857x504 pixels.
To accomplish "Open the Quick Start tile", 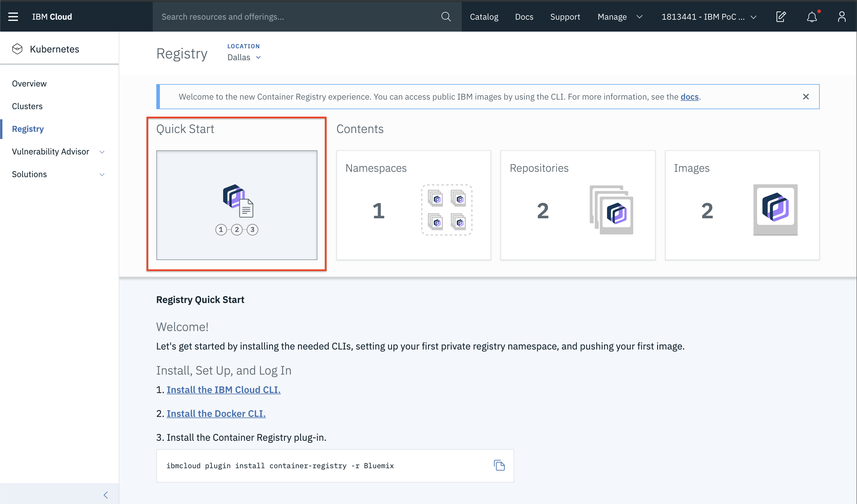I will pyautogui.click(x=237, y=205).
